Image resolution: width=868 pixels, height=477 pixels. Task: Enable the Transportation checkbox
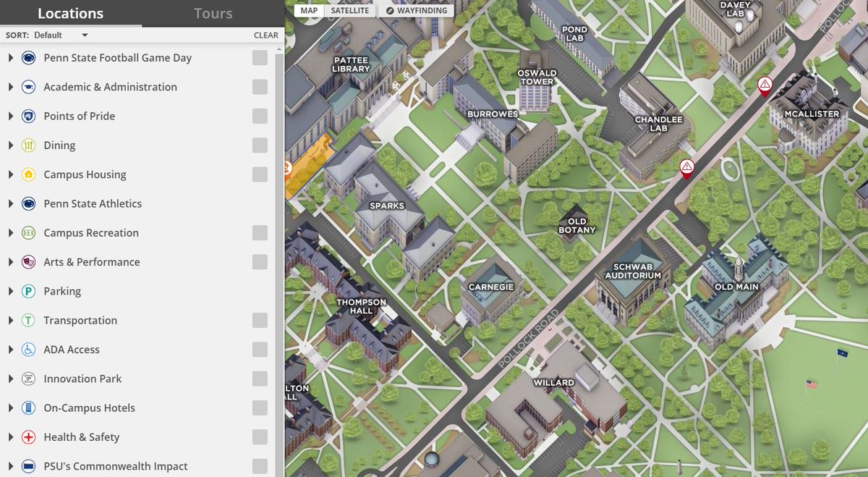pyautogui.click(x=260, y=321)
